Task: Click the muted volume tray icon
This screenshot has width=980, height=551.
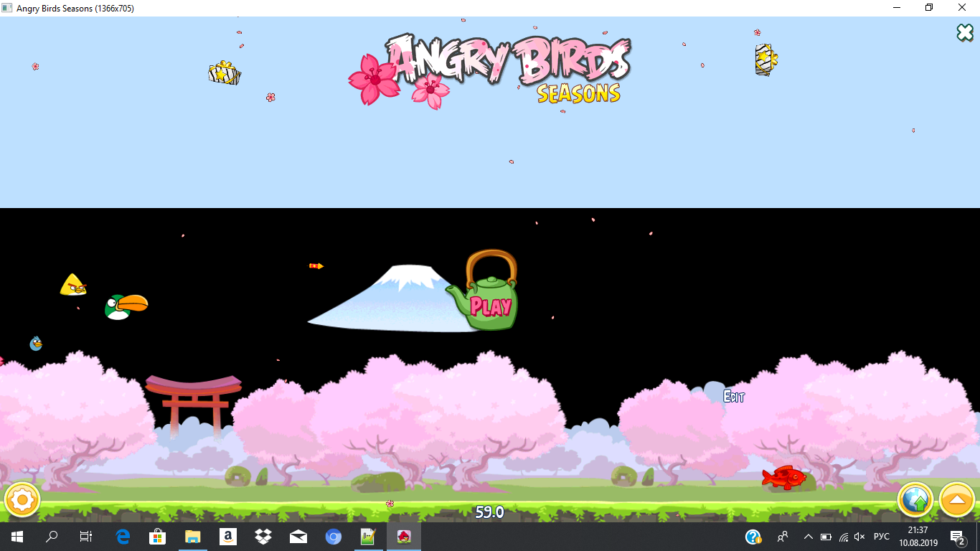Action: point(860,537)
